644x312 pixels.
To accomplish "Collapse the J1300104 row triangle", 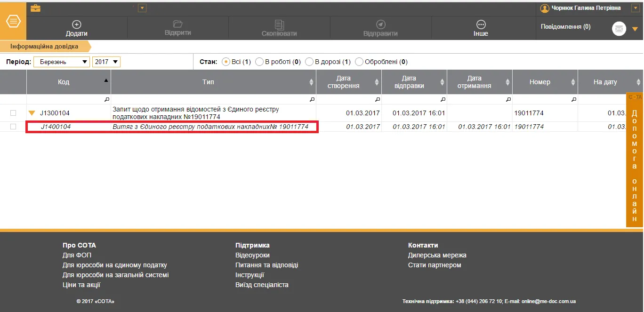I will click(x=32, y=113).
